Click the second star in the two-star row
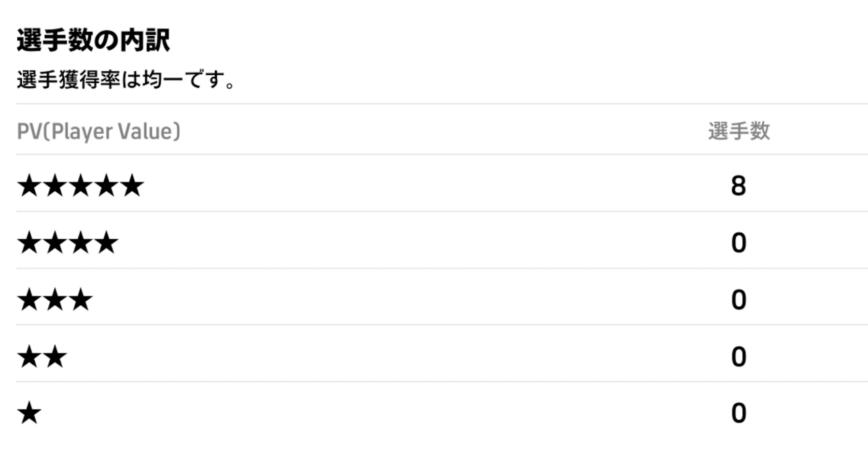Image resolution: width=868 pixels, height=451 pixels. click(55, 357)
